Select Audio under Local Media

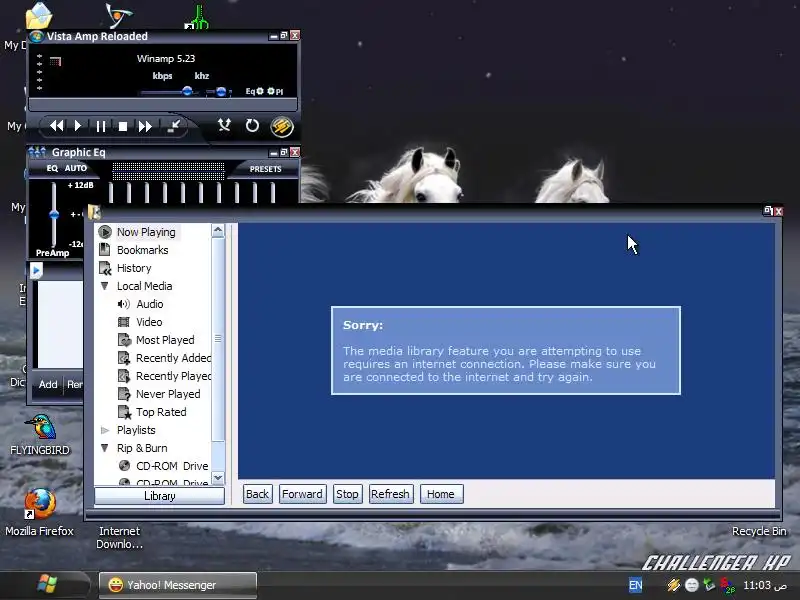pos(149,304)
